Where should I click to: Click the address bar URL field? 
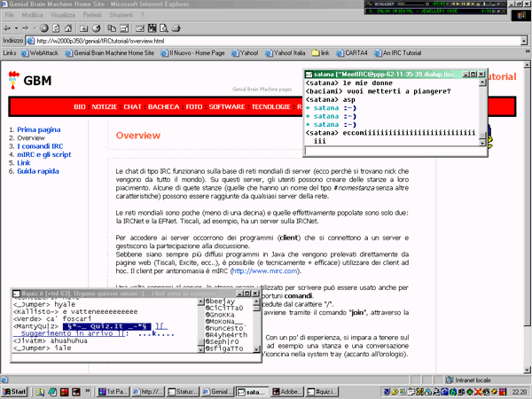273,41
